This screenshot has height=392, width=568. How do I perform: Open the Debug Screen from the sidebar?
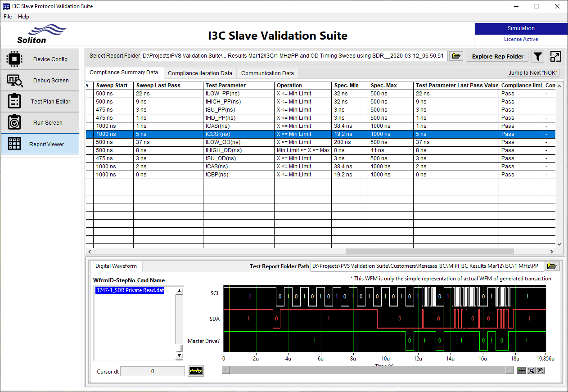click(x=40, y=80)
